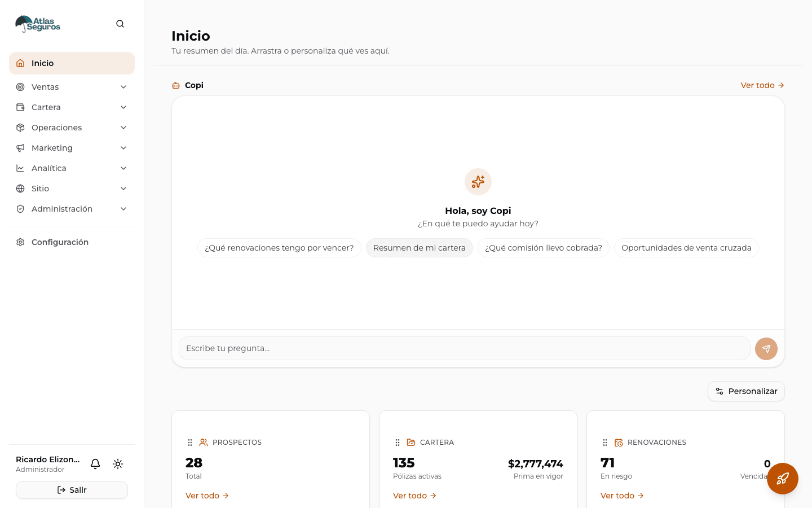
Task: Expand the Ventas menu chevron
Action: pos(123,87)
